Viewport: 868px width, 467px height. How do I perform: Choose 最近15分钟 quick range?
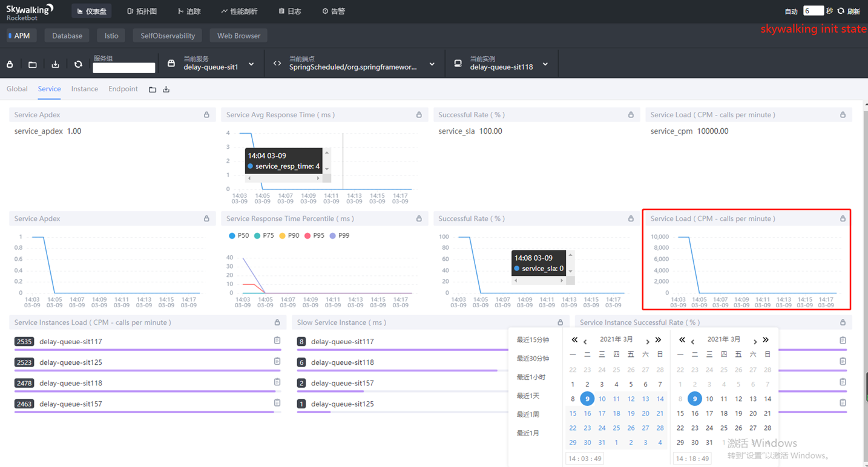tap(533, 340)
